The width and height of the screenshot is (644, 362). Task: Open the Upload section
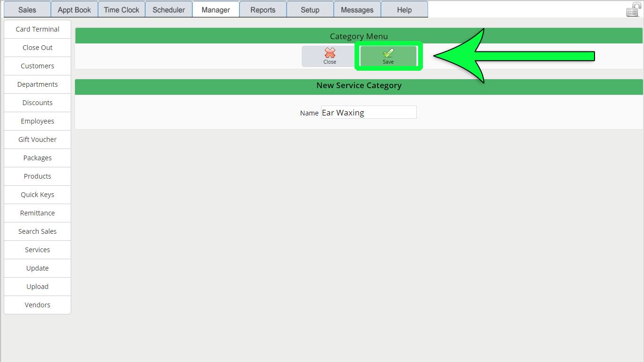tap(37, 287)
